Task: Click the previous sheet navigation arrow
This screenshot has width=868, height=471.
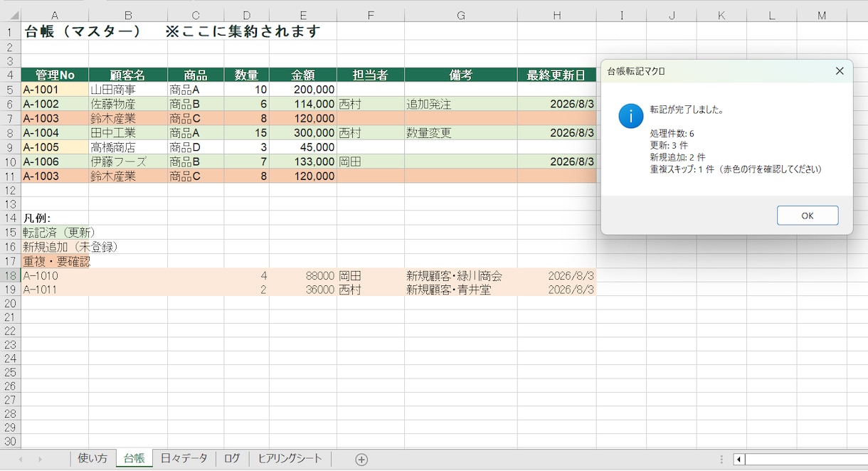Action: coord(21,460)
